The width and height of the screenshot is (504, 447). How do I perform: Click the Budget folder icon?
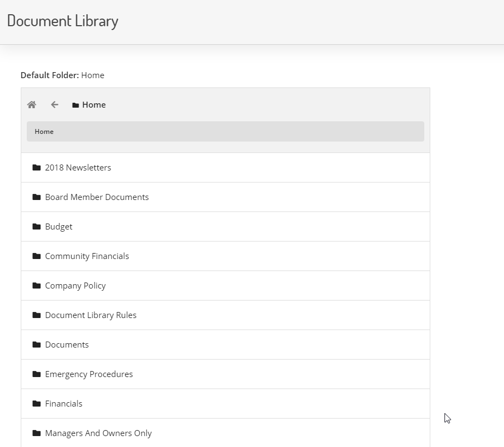click(x=37, y=227)
